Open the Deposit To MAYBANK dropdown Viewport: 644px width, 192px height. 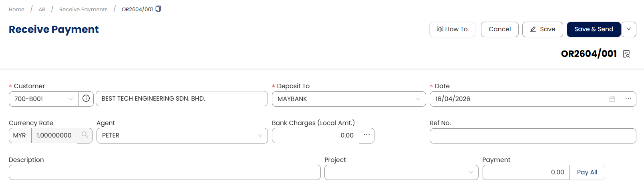coord(418,99)
